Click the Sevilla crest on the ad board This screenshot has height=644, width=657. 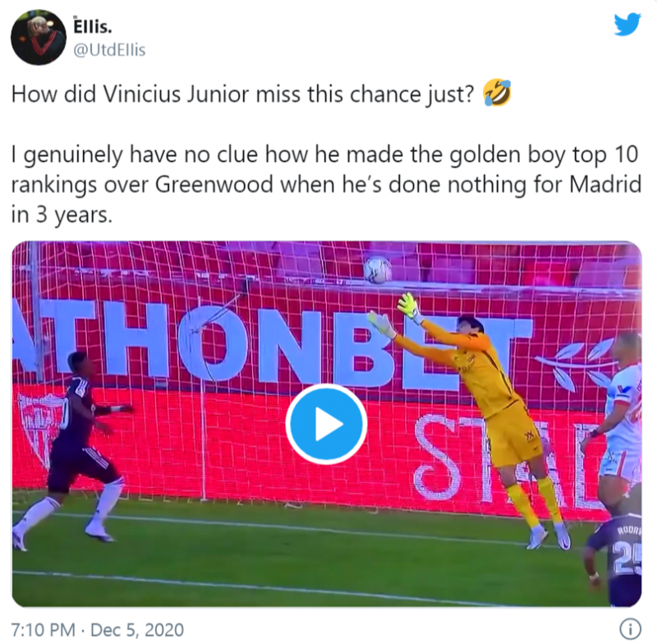[x=39, y=429]
